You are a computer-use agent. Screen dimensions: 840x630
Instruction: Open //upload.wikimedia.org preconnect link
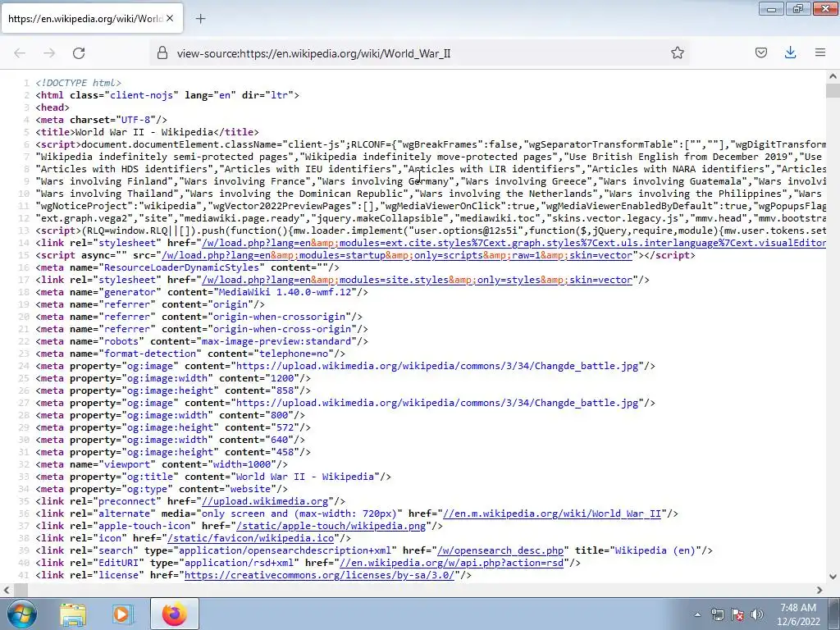point(265,501)
